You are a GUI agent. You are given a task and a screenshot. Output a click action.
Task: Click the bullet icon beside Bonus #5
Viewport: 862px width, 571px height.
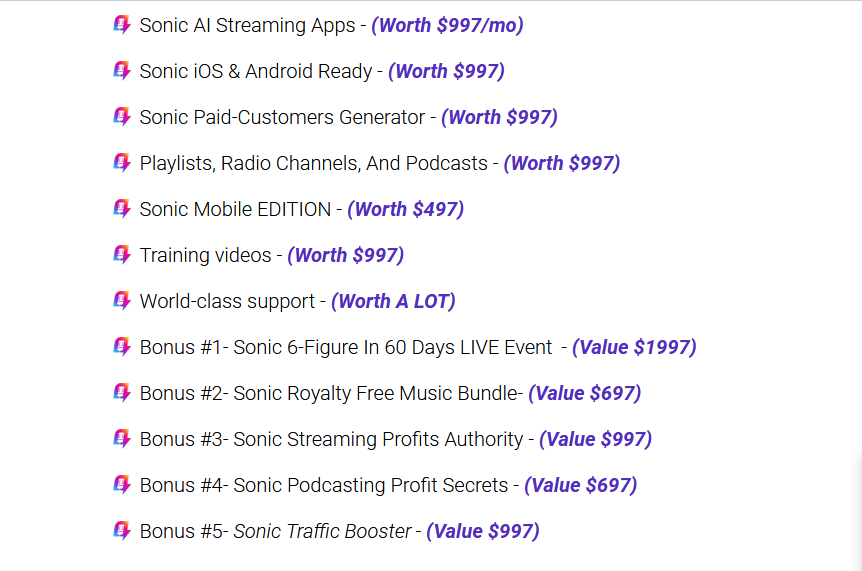pos(122,531)
